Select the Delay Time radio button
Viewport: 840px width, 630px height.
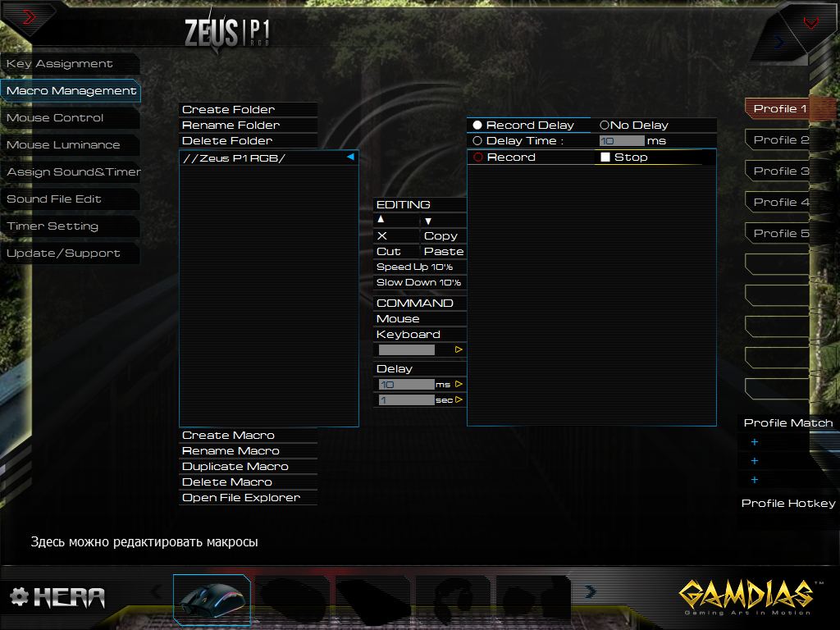coord(477,141)
